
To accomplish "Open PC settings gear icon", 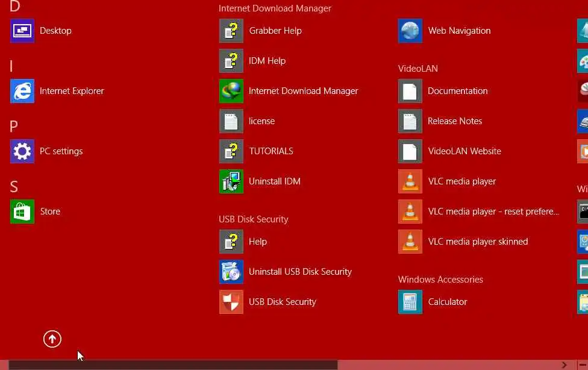I will coord(22,151).
